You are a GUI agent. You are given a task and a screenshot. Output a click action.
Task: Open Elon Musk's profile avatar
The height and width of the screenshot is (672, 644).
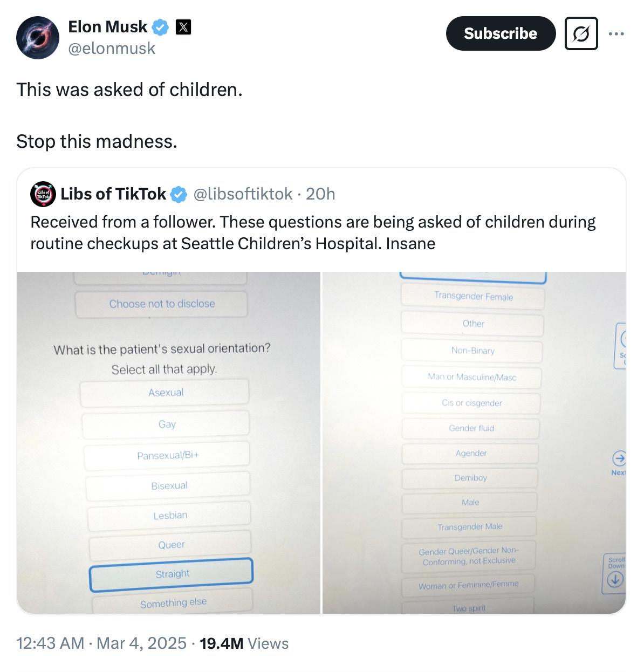[37, 38]
